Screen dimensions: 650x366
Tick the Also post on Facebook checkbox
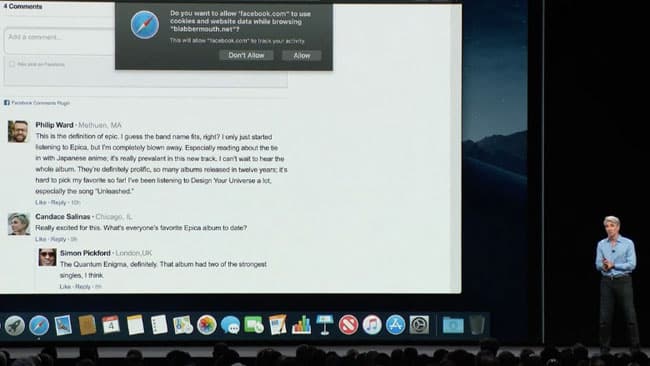(12, 64)
